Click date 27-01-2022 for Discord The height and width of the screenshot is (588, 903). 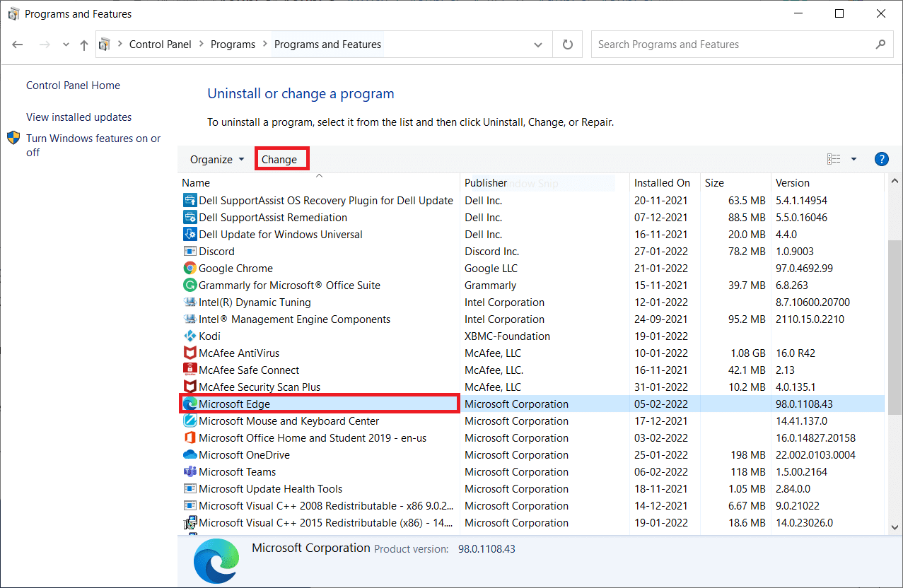point(661,252)
